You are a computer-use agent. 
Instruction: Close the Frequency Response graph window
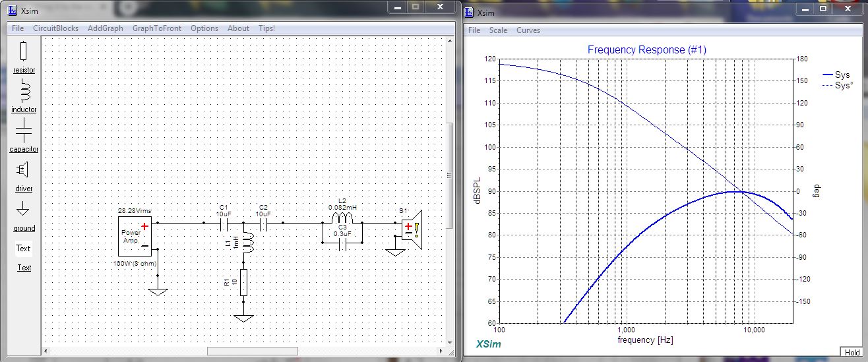tap(848, 9)
